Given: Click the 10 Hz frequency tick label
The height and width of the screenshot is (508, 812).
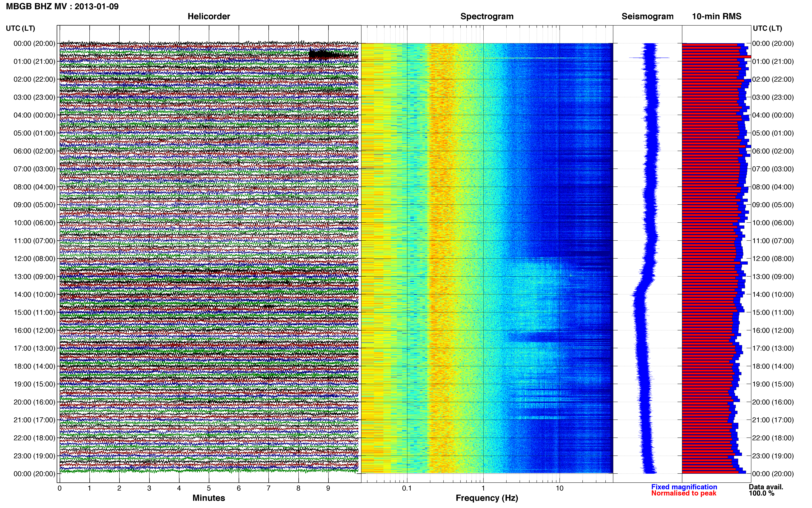Looking at the screenshot, I should (x=559, y=488).
